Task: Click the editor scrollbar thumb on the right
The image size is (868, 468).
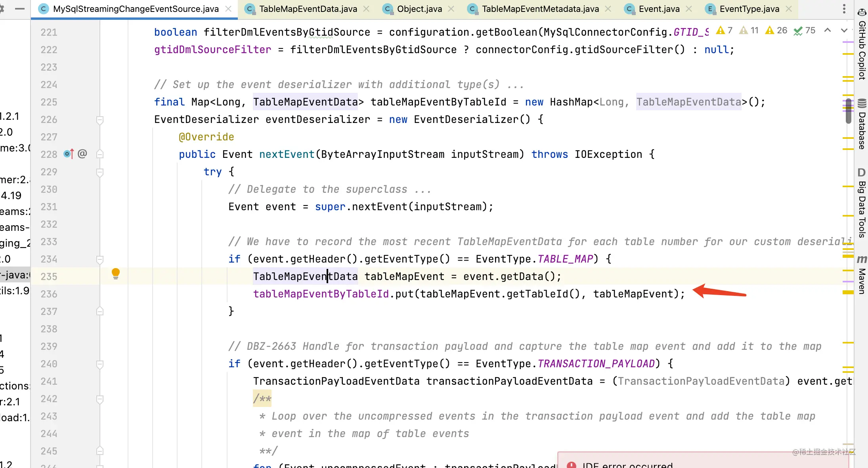Action: 848,111
